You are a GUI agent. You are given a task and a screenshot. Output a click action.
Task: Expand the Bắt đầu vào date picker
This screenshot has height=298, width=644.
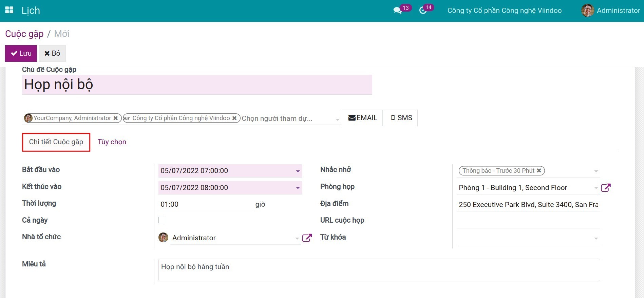[298, 171]
